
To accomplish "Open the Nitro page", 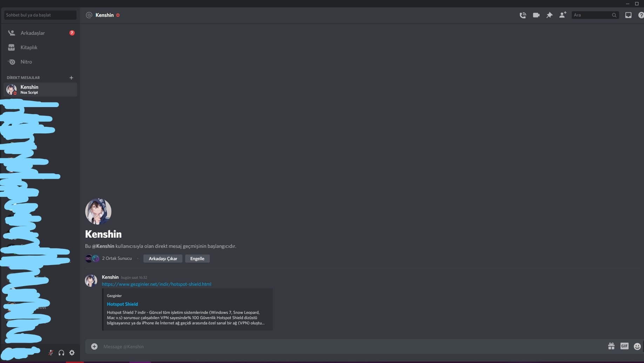I will [x=40, y=62].
